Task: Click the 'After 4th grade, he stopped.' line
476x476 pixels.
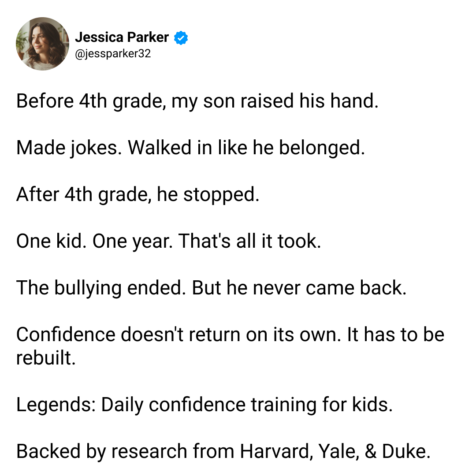Action: (138, 195)
